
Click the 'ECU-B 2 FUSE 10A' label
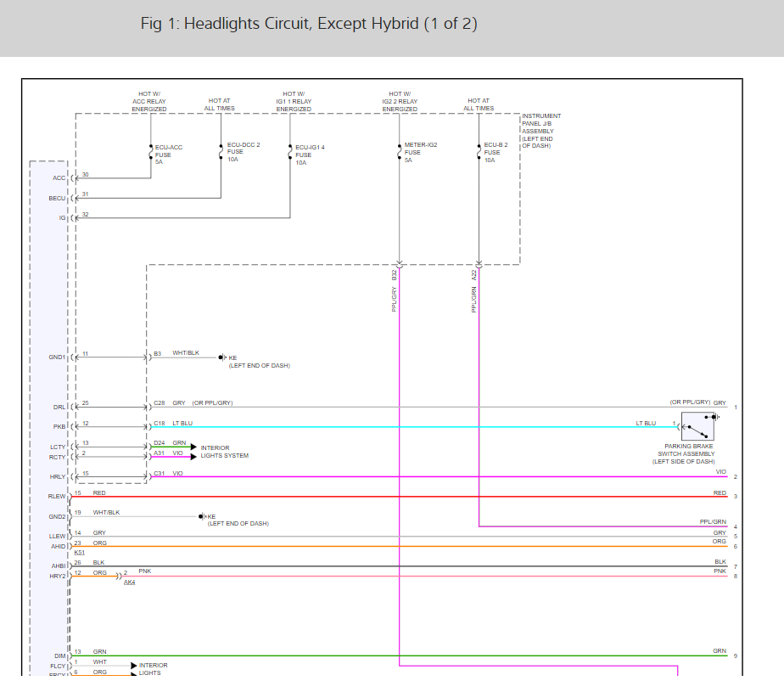click(x=496, y=153)
